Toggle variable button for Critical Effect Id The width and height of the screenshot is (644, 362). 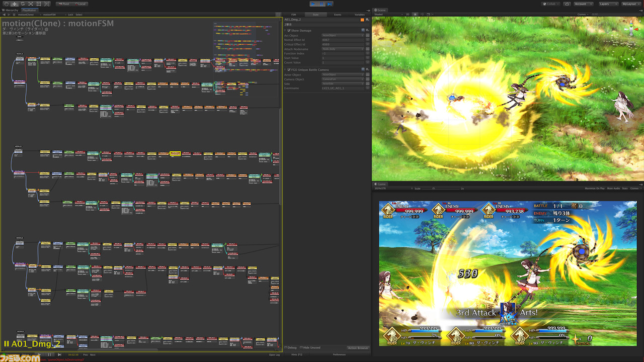[x=368, y=44]
